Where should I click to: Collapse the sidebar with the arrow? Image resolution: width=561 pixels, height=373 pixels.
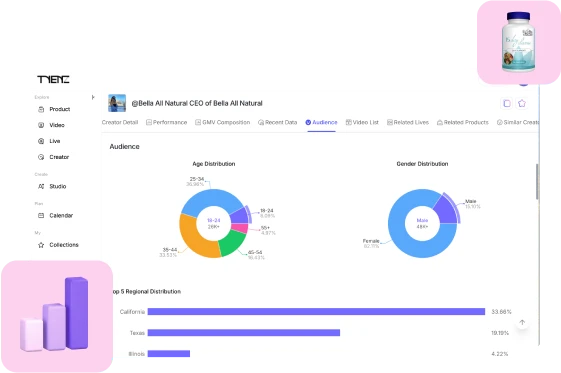(93, 97)
